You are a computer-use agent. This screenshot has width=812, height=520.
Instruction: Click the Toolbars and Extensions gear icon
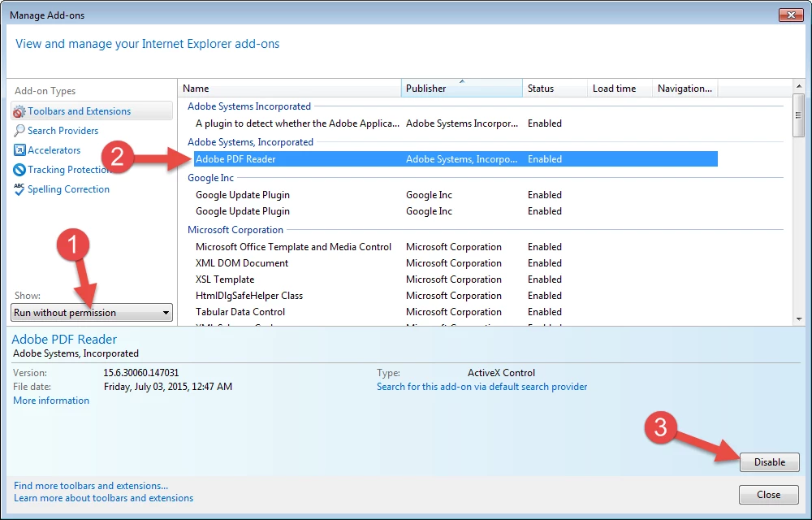click(x=19, y=111)
